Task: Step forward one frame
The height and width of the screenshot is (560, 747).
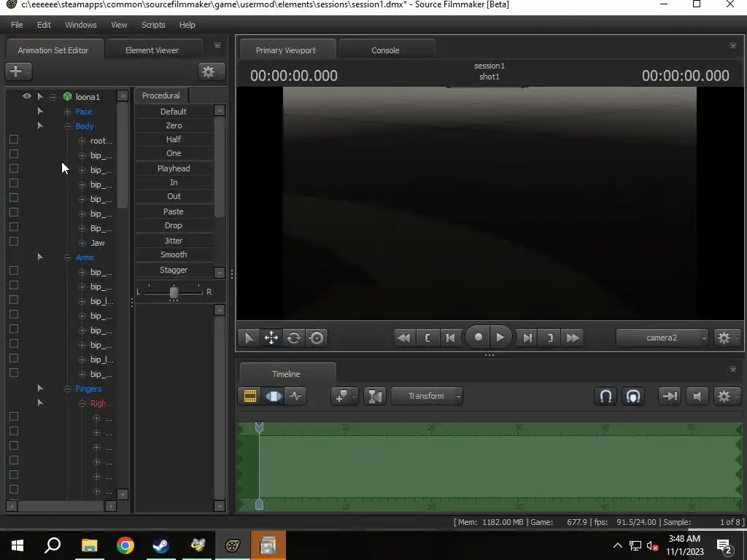Action: click(527, 338)
